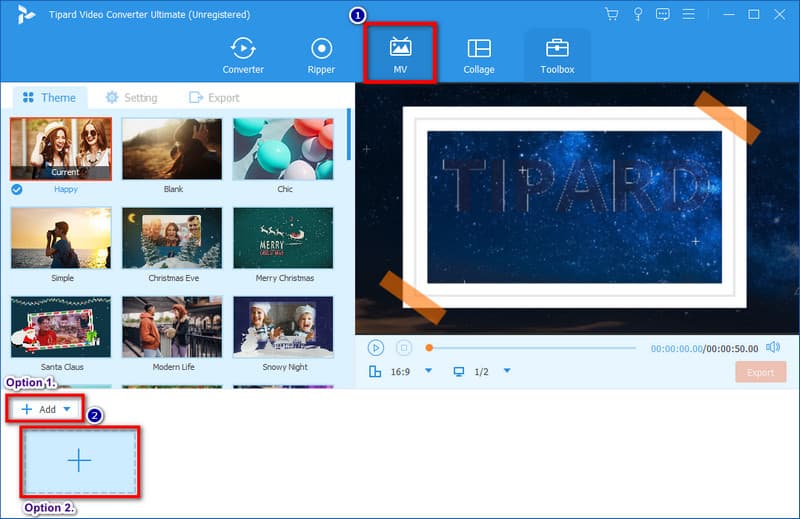This screenshot has width=800, height=519.
Task: Seek using the playback progress slider
Action: click(x=531, y=348)
